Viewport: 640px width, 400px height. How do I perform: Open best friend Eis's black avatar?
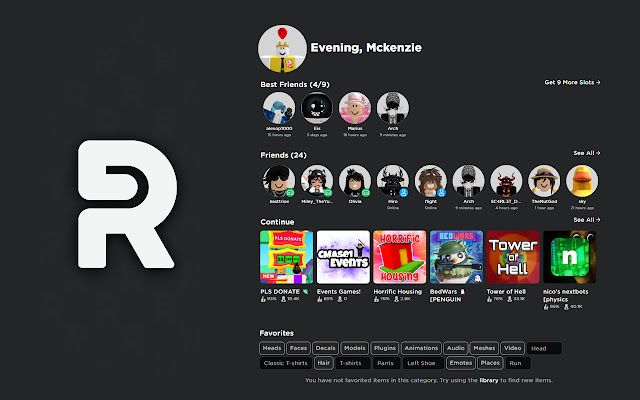317,108
